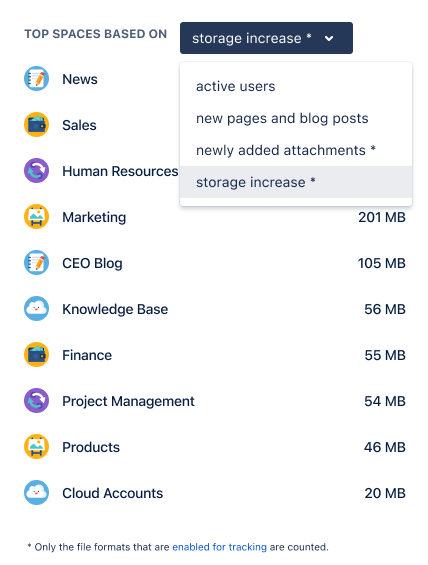Click the dropdown chevron arrow
428x565 pixels.
[x=329, y=38]
